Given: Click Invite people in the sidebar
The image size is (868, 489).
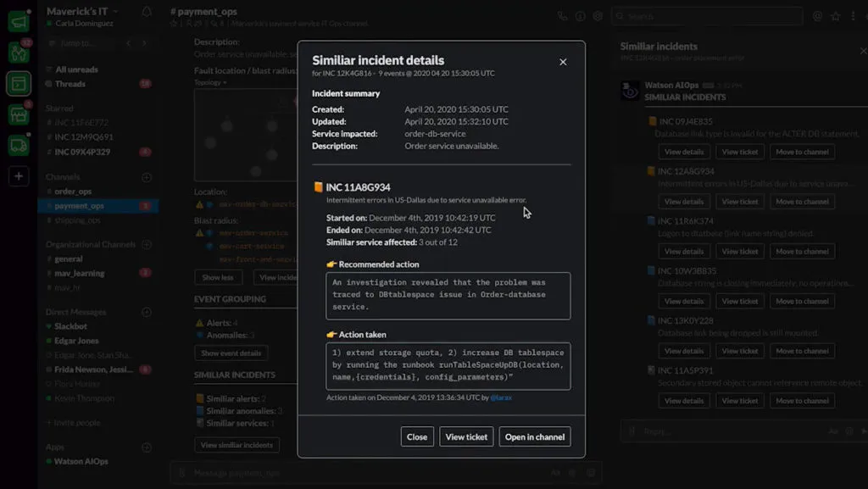Looking at the screenshot, I should [74, 423].
